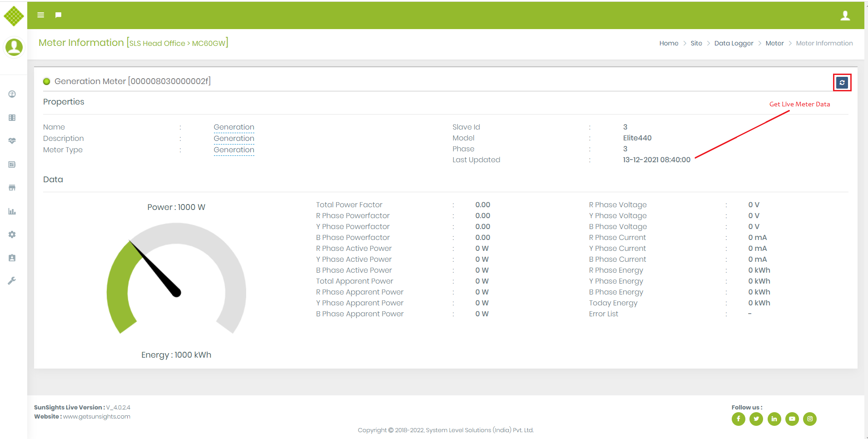Click the Meter breadcrumb link
Viewport: 868px width, 439px height.
point(774,43)
